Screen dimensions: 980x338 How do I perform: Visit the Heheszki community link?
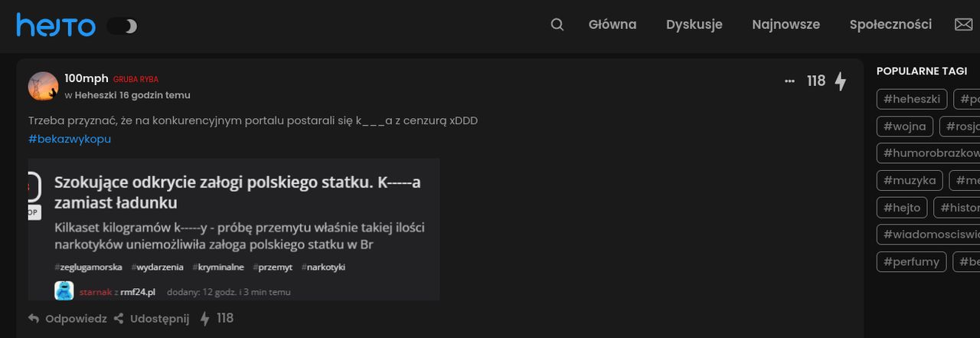(96, 95)
